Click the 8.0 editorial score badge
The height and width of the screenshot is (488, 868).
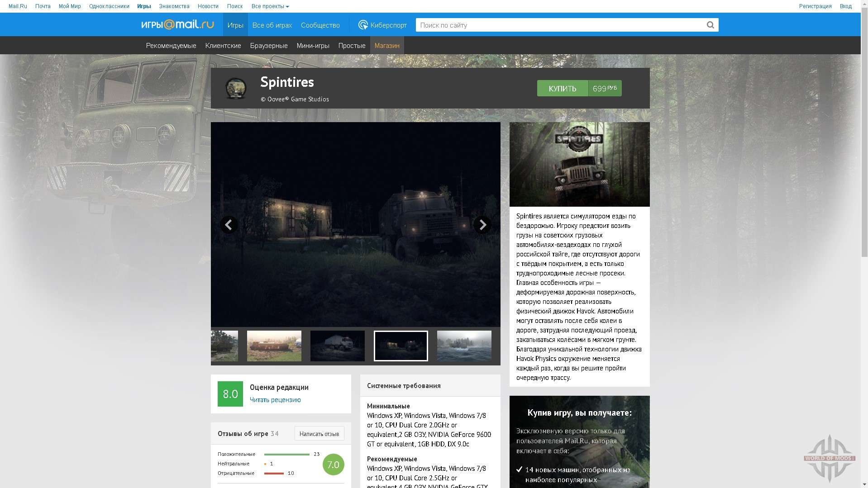(x=230, y=394)
